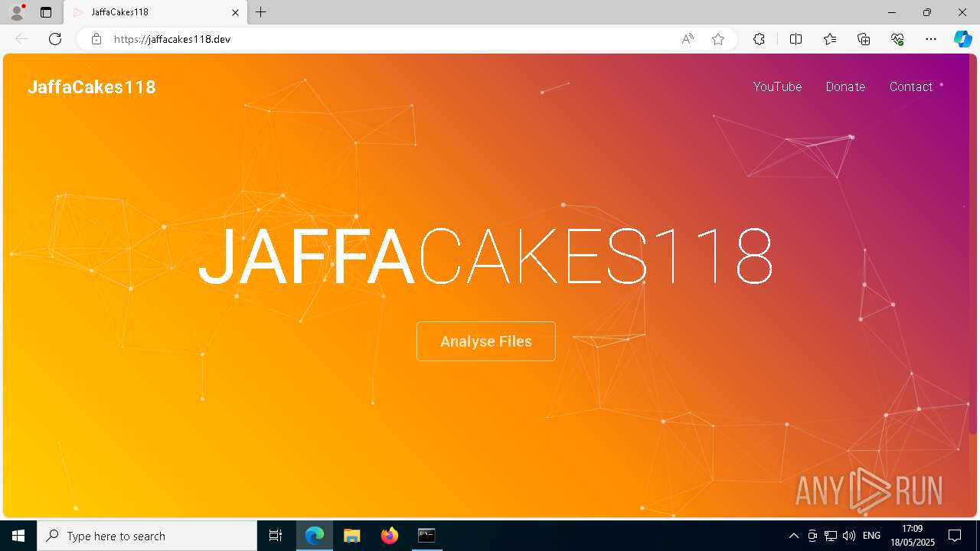Click the Analyse Files button
980x551 pixels.
coord(486,341)
